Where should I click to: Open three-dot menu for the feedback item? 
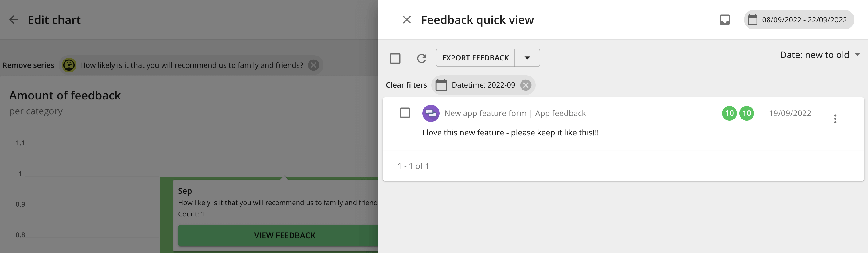click(x=835, y=119)
